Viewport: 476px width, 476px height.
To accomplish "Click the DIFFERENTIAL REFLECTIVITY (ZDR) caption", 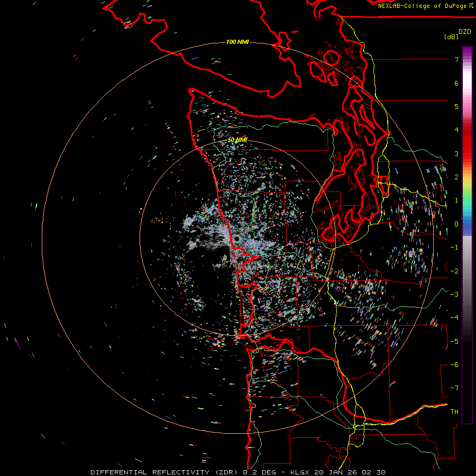I will [164, 472].
